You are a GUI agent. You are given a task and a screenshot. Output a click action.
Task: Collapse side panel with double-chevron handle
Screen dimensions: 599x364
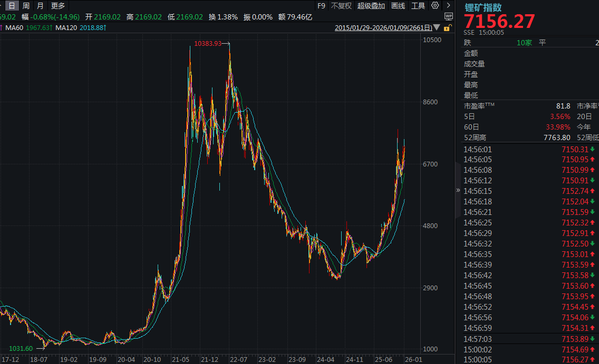click(458, 190)
